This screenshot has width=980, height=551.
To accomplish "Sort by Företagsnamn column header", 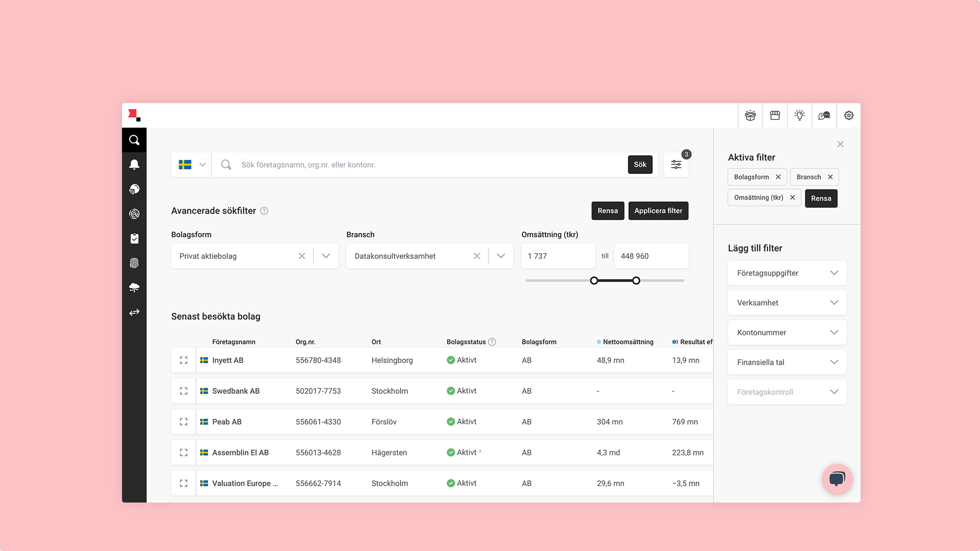I will pos(234,342).
